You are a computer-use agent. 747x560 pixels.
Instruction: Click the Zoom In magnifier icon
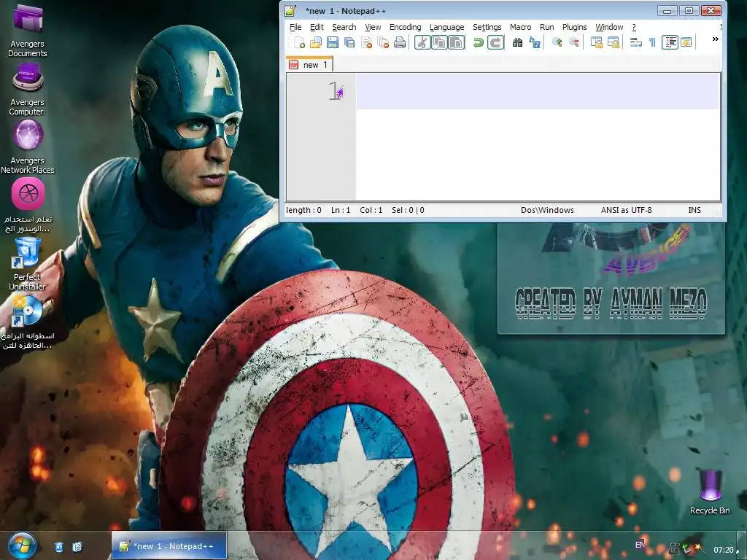point(557,43)
